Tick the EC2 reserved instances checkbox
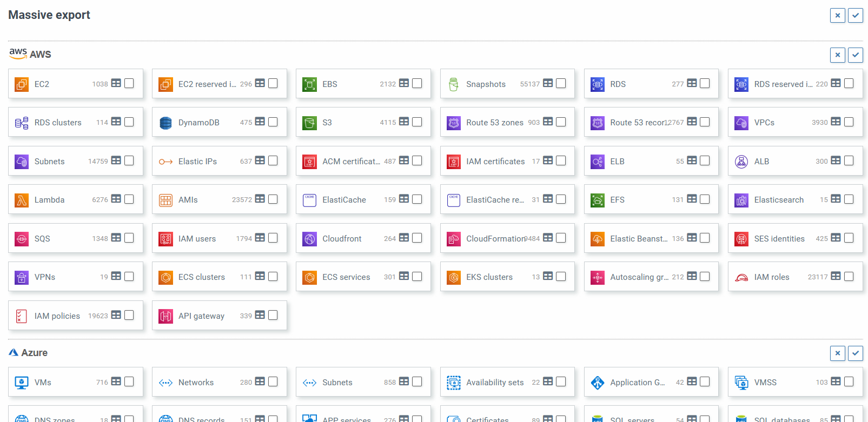Viewport: 868px width, 422px height. pyautogui.click(x=273, y=83)
